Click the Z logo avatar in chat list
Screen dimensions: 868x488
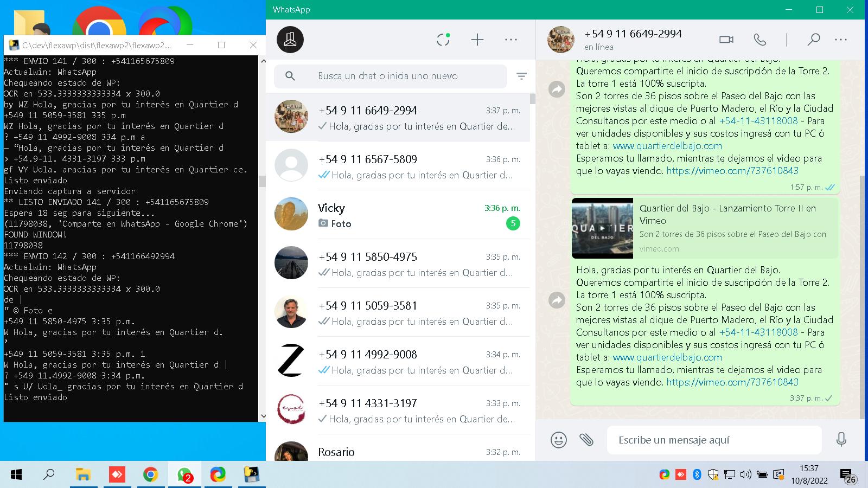pos(291,361)
